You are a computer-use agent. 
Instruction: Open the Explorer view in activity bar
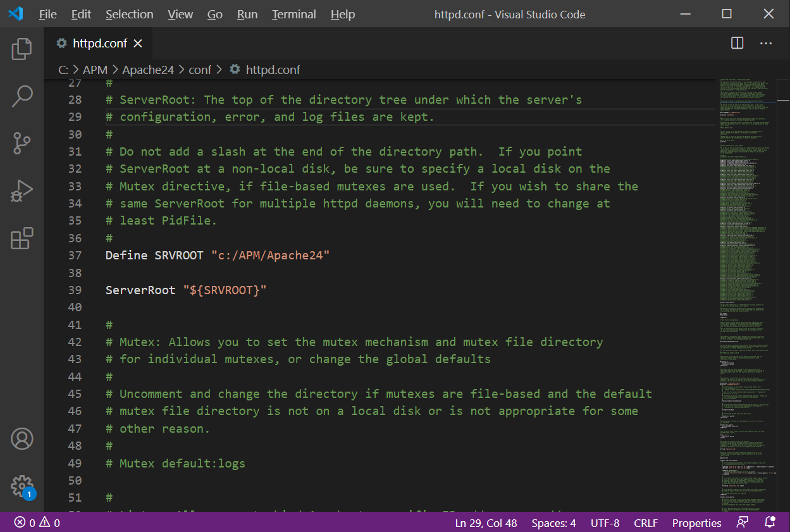(x=22, y=49)
